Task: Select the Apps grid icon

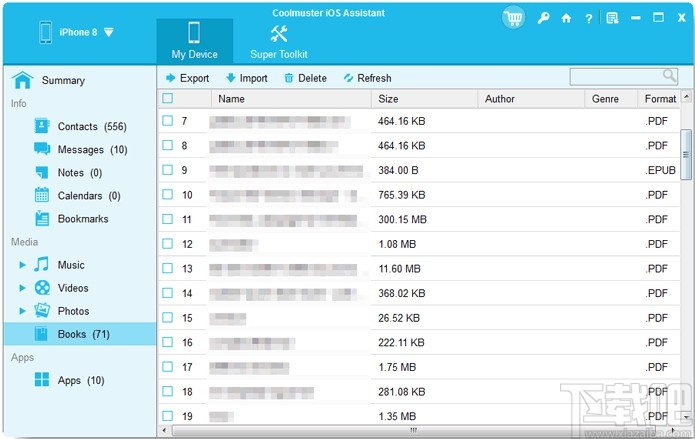Action: pyautogui.click(x=42, y=380)
